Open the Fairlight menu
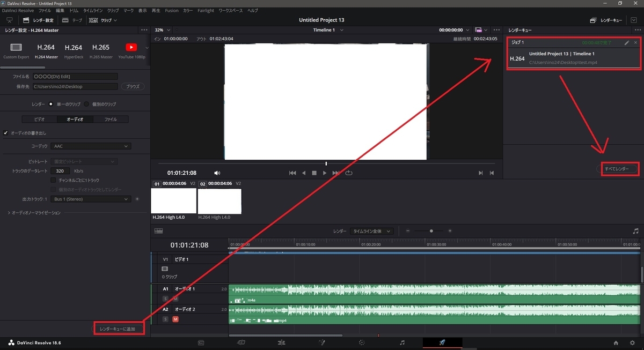644x350 pixels. 206,11
